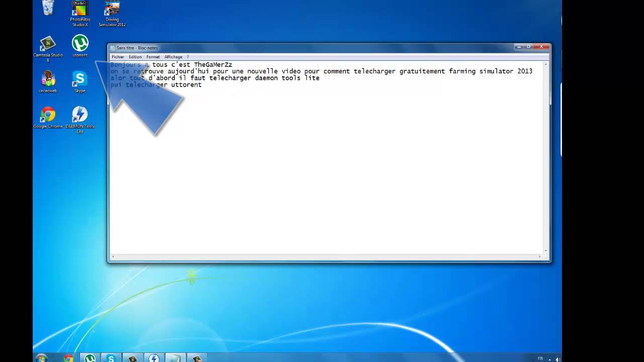The width and height of the screenshot is (644, 362).
Task: Select the Google Chrome desktop shortcut
Action: pyautogui.click(x=48, y=117)
